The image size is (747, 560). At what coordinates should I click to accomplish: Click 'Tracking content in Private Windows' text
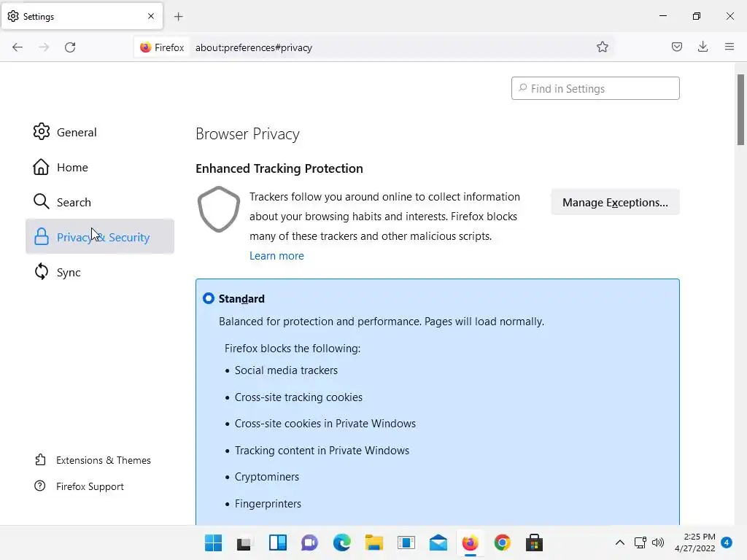pos(322,451)
